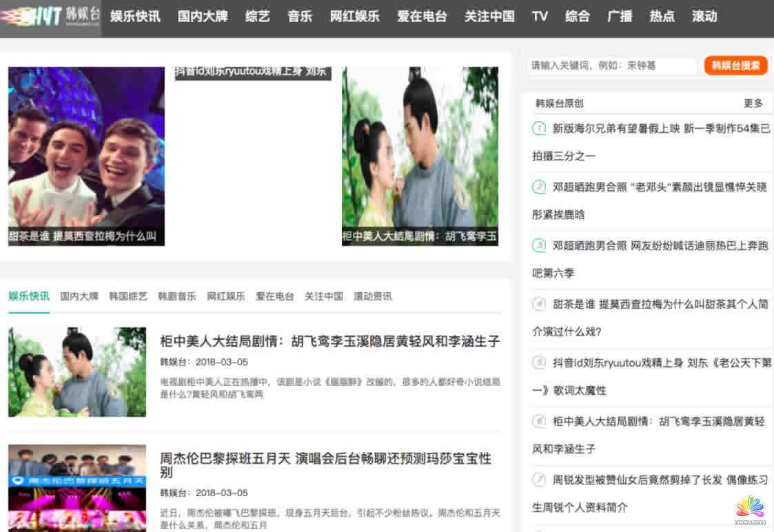Open 娱乐快讯 in the top navigation
This screenshot has height=532, width=774.
135,17
